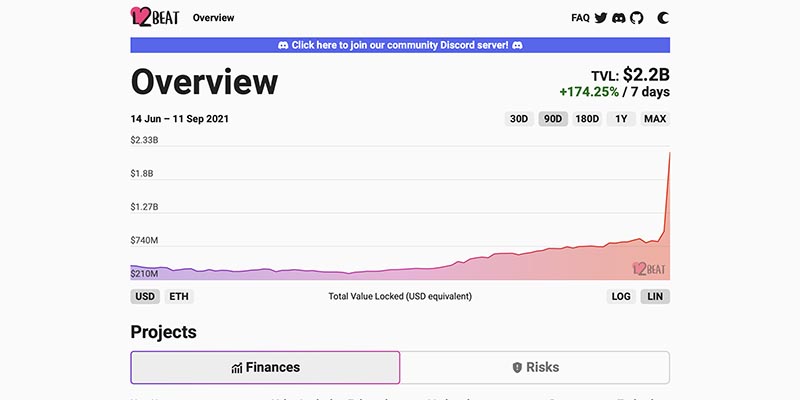The height and width of the screenshot is (400, 800).
Task: Open the FAQ page
Action: coord(580,18)
